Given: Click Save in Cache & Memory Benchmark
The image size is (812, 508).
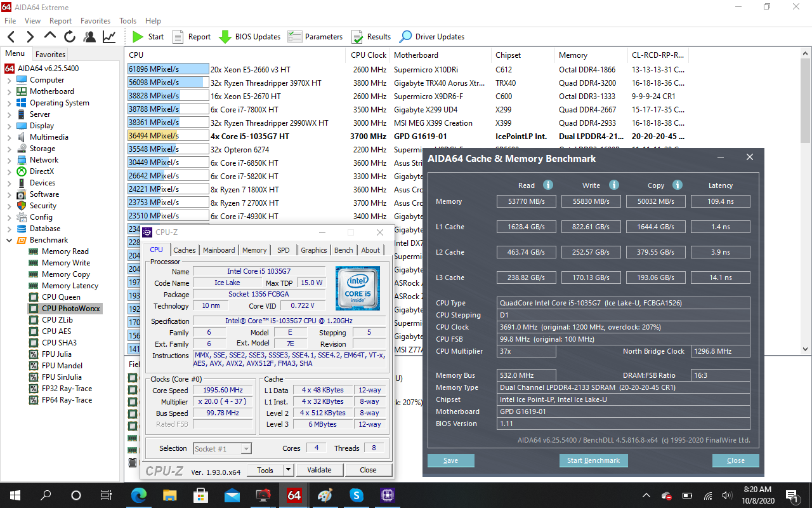Looking at the screenshot, I should click(x=451, y=461).
